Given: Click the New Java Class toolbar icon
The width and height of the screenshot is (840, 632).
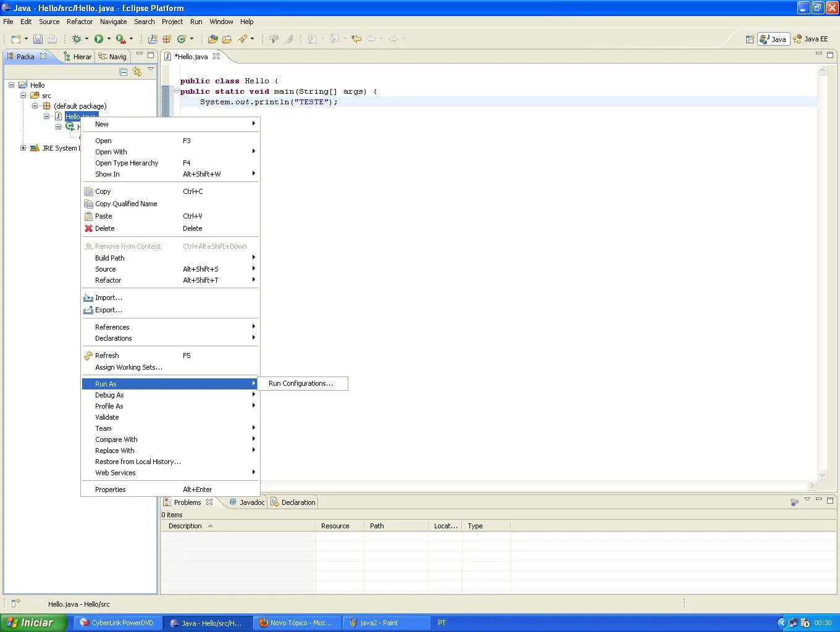Looking at the screenshot, I should pyautogui.click(x=182, y=39).
